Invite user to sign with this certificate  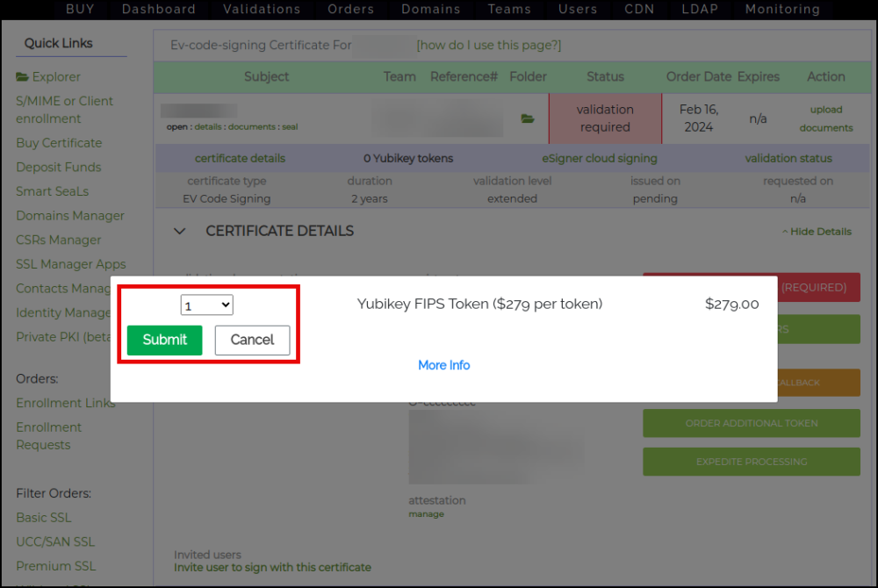point(272,567)
